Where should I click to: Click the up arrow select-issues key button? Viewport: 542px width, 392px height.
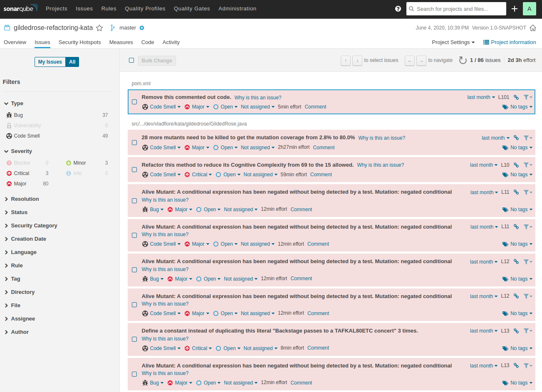(346, 61)
